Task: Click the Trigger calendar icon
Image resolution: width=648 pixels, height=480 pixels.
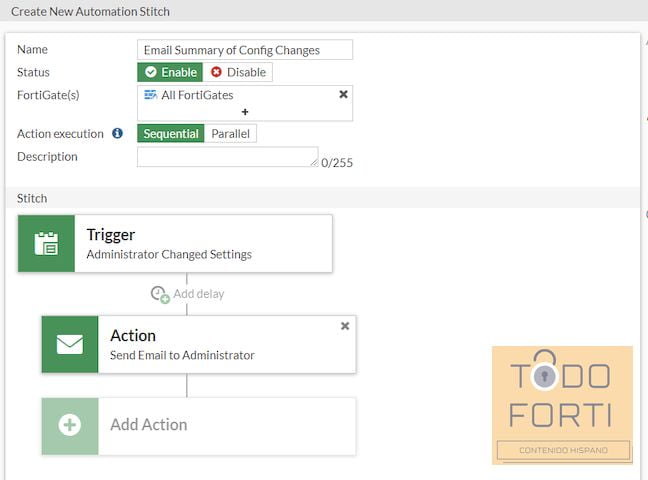Action: point(46,244)
